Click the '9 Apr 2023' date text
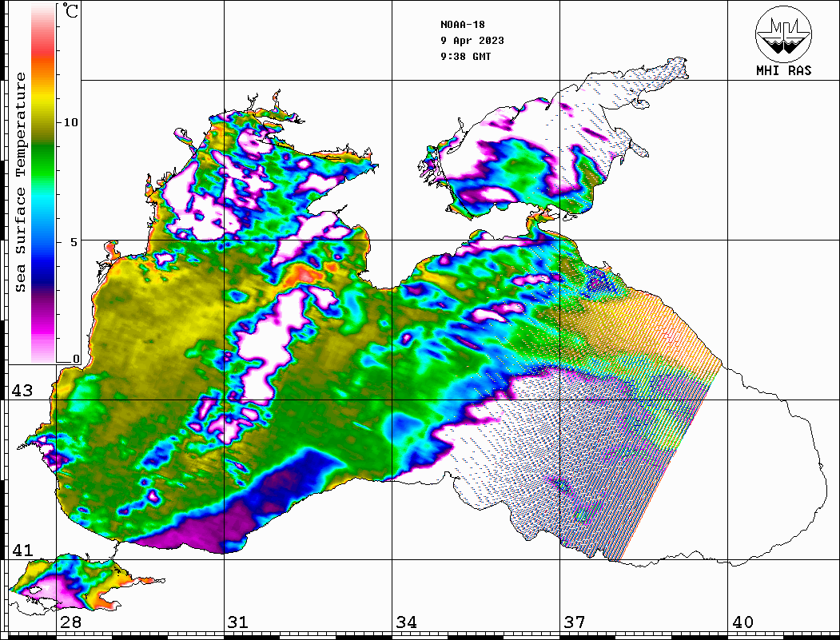This screenshot has height=640, width=840. (472, 41)
